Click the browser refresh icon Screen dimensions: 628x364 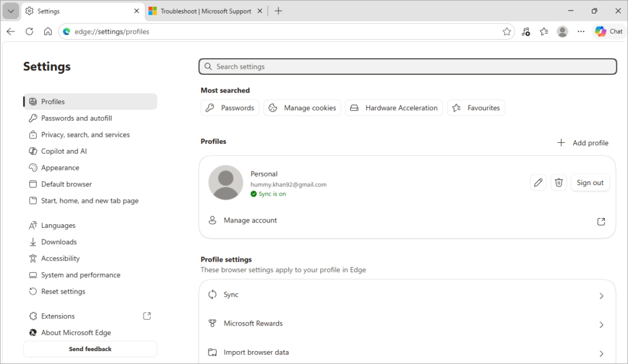(x=29, y=31)
